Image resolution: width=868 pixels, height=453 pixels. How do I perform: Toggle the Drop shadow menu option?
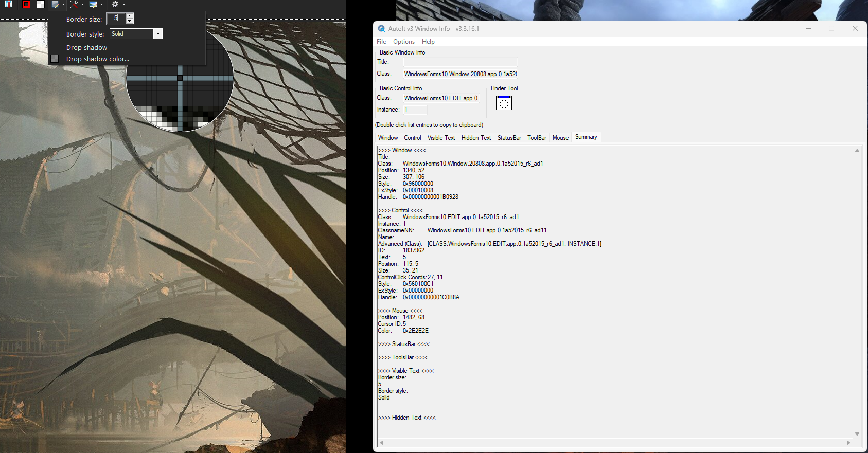pyautogui.click(x=86, y=47)
